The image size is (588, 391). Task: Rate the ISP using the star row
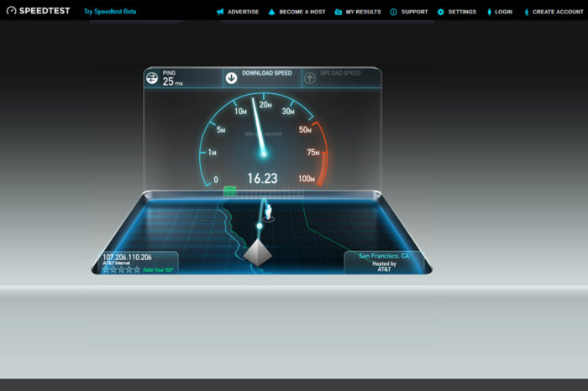coord(121,269)
